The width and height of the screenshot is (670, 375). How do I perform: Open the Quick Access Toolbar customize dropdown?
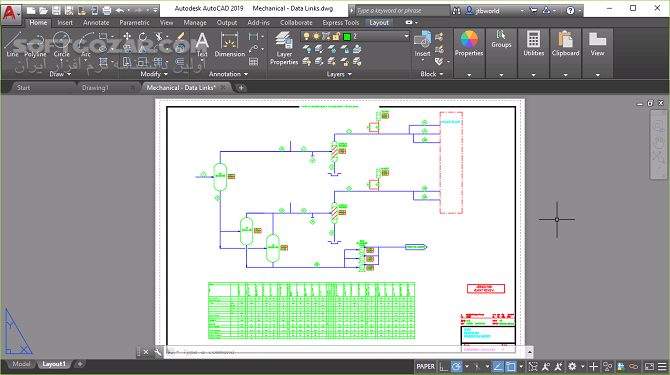[x=156, y=10]
